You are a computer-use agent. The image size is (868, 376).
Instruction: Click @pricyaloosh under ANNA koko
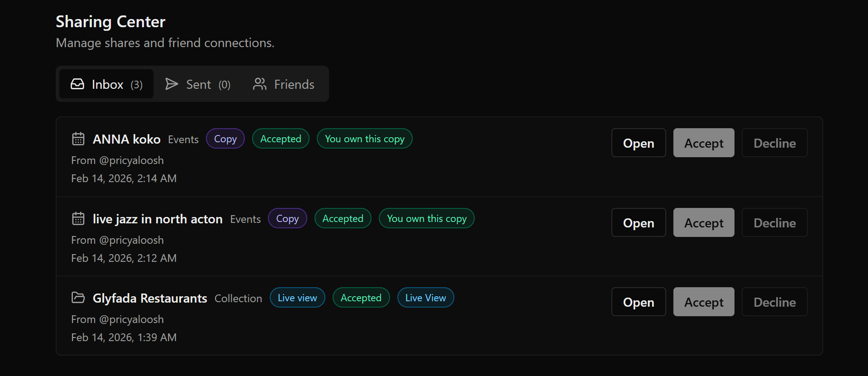tap(131, 160)
